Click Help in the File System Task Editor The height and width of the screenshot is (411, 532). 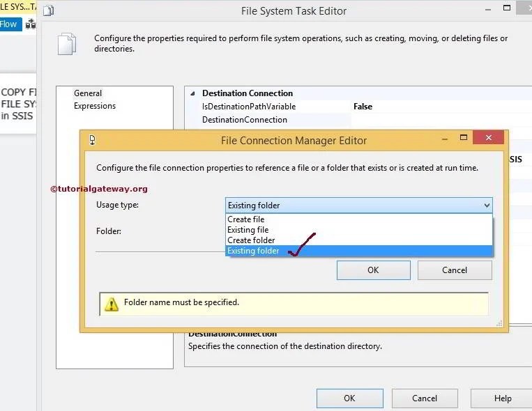[x=503, y=398]
